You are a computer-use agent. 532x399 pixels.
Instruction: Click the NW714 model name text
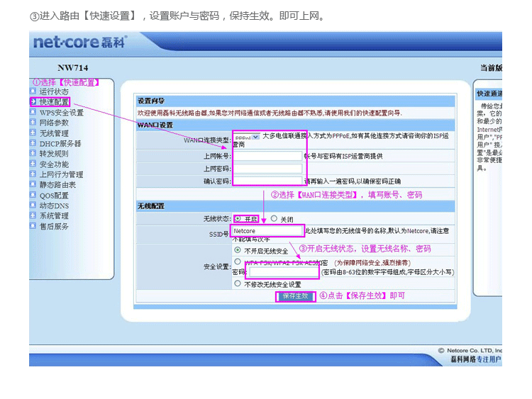(x=72, y=68)
